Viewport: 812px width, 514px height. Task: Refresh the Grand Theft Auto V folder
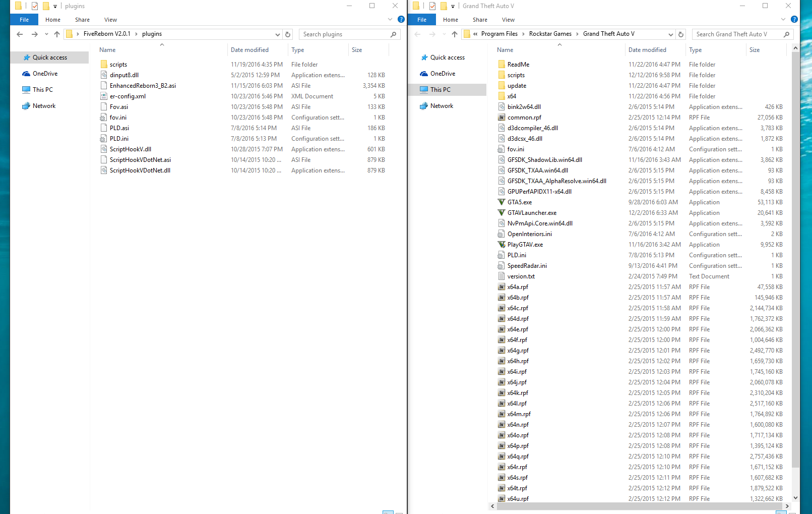point(681,34)
